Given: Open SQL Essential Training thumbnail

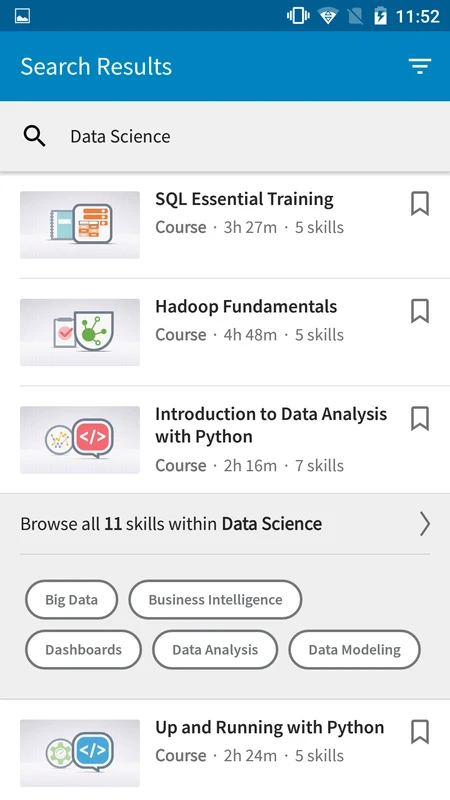Looking at the screenshot, I should (80, 224).
